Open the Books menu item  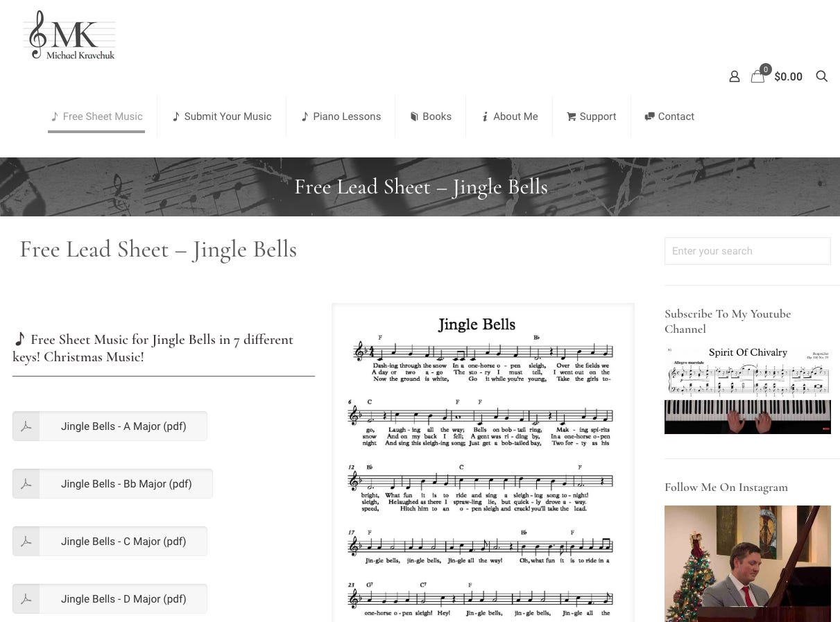pos(431,116)
